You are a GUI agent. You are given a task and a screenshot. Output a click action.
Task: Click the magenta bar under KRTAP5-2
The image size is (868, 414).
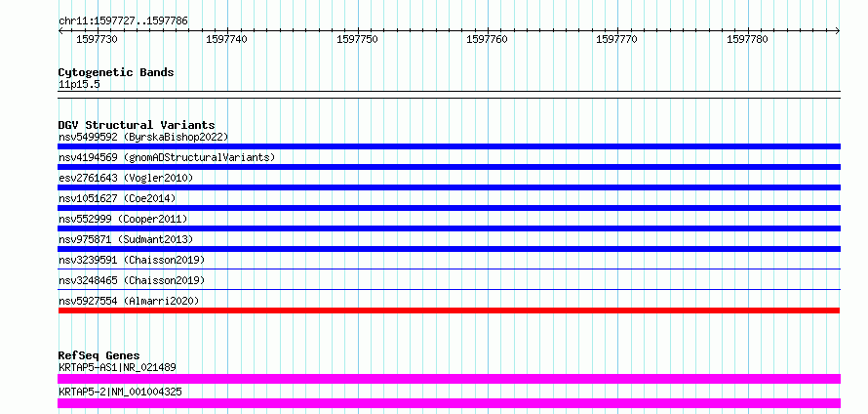(x=449, y=403)
